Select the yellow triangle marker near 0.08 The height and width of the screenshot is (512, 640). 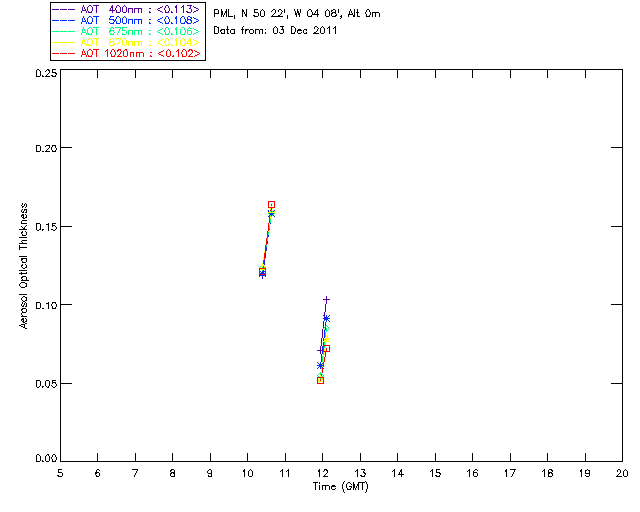click(x=326, y=339)
